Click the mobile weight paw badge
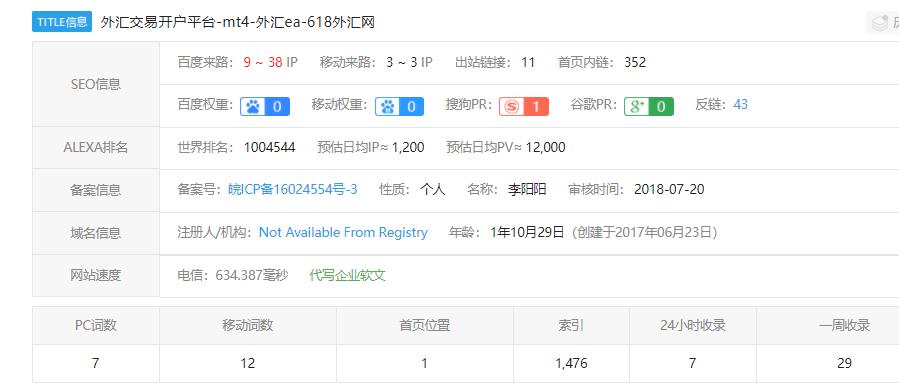899x388 pixels. click(400, 107)
